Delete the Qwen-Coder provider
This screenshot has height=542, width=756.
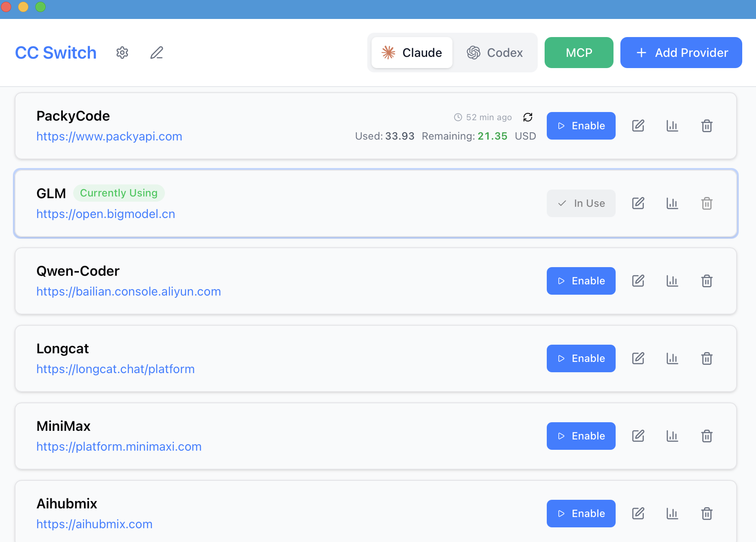706,281
